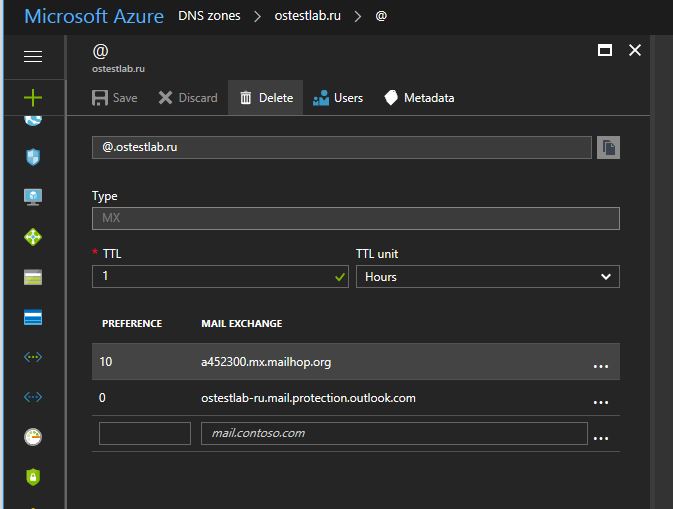Open the virtual machine monitor sidebar icon

pos(33,197)
